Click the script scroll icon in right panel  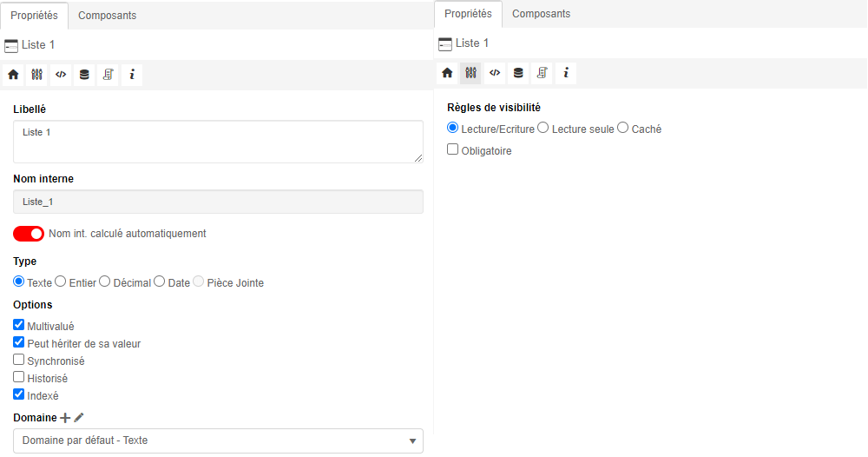coord(542,73)
